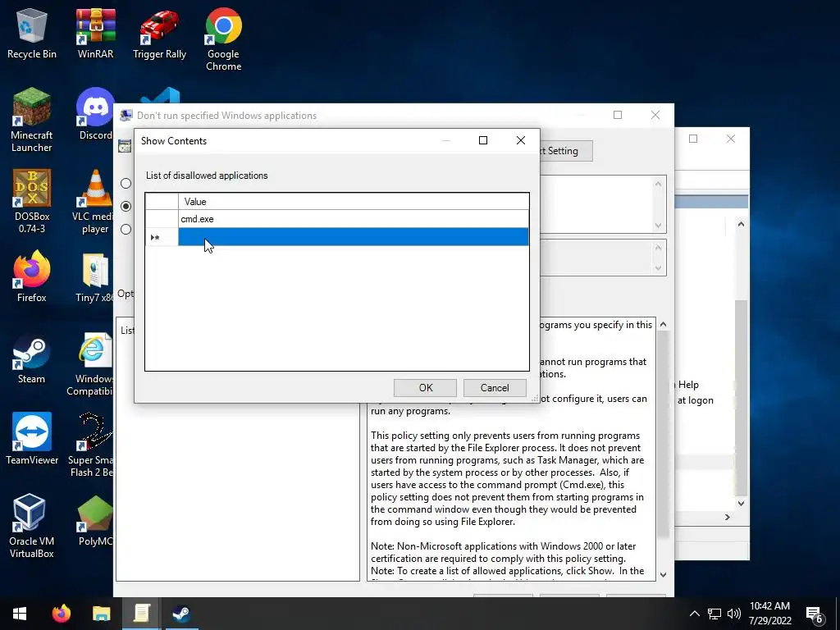Screen dimensions: 840x630
Task: Launch Firefox from the desktop
Action: pos(32,277)
